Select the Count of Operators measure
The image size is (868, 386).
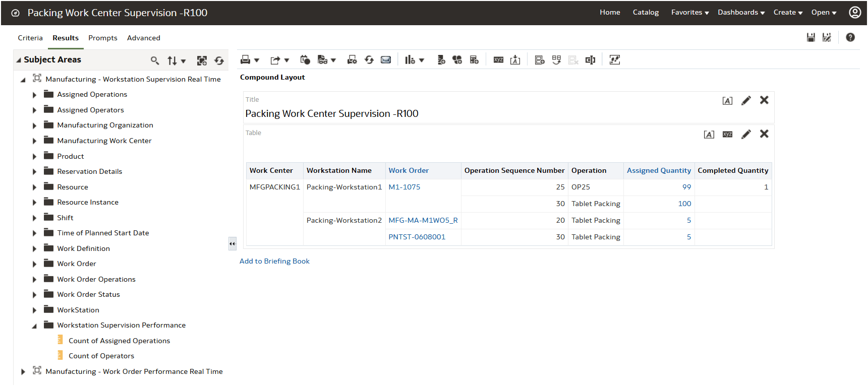[101, 356]
